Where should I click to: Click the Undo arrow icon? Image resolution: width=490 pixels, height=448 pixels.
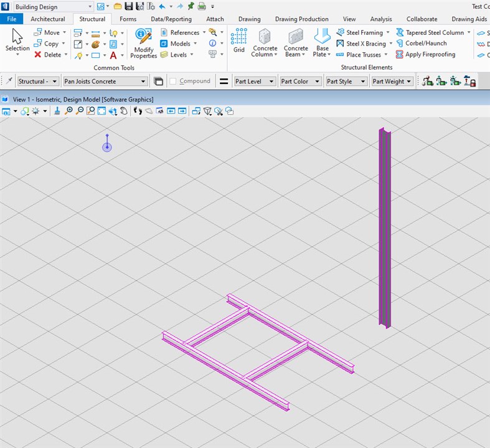coord(162,6)
